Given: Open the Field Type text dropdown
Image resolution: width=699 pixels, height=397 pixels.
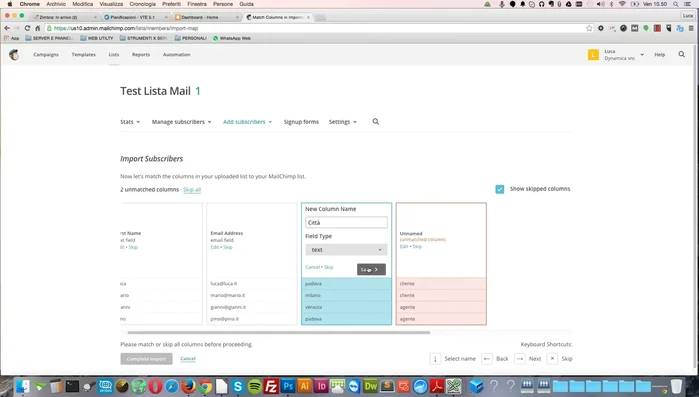Looking at the screenshot, I should coord(346,250).
